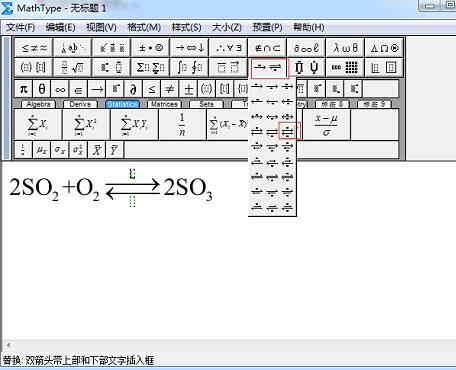Open the relational symbols palette (≤≠≈)

(34, 48)
